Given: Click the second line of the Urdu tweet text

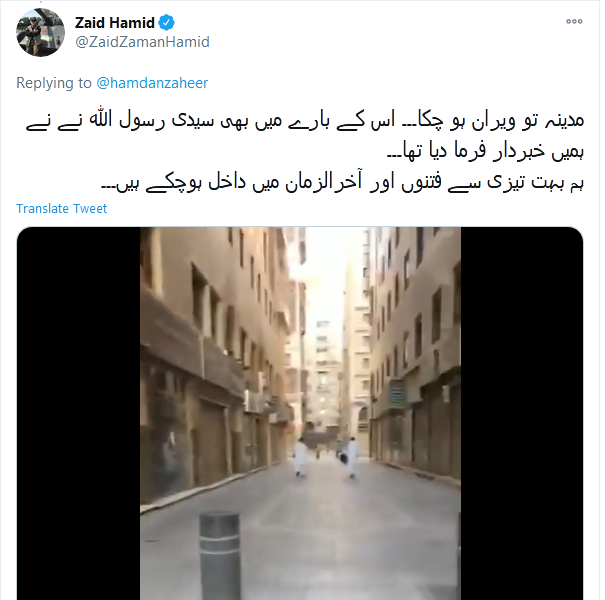Looking at the screenshot, I should click(485, 150).
